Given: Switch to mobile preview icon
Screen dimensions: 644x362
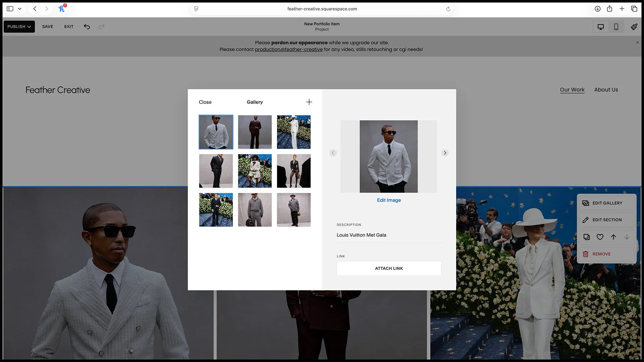Looking at the screenshot, I should click(x=616, y=26).
